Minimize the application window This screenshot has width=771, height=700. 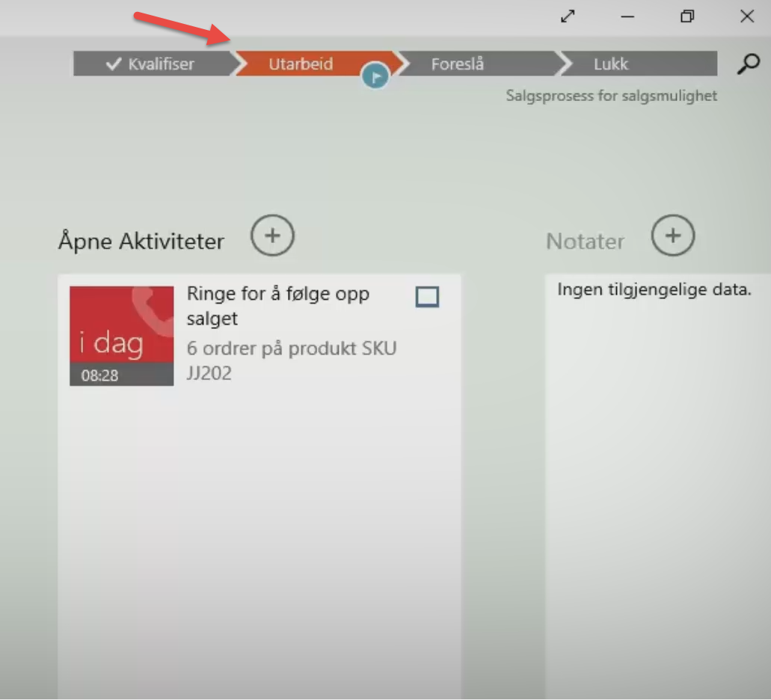[x=627, y=16]
